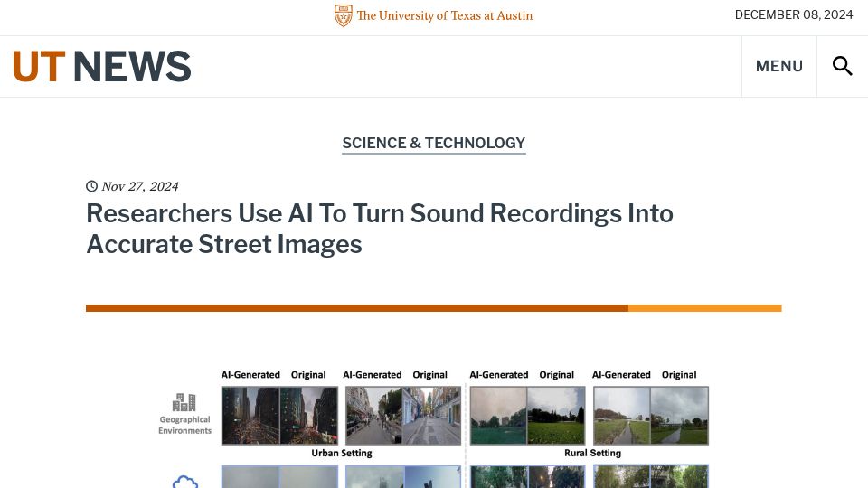Click the Geographical Environments buildings icon
868x488 pixels.
point(184,402)
